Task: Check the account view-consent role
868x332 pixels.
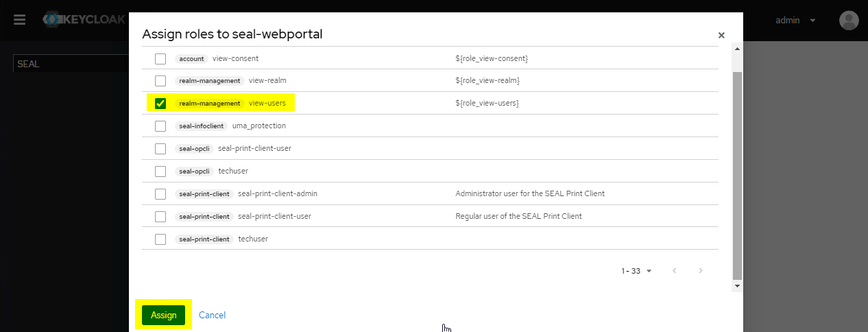Action: point(160,59)
